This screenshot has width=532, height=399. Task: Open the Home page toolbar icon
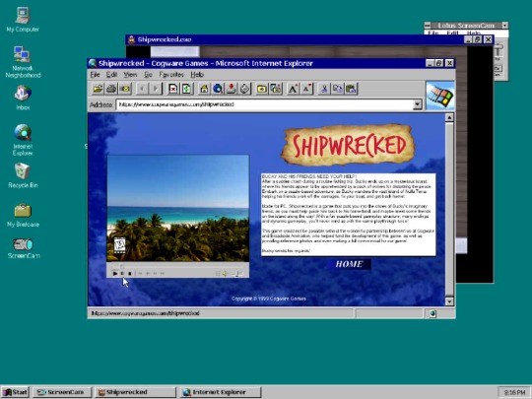(204, 89)
